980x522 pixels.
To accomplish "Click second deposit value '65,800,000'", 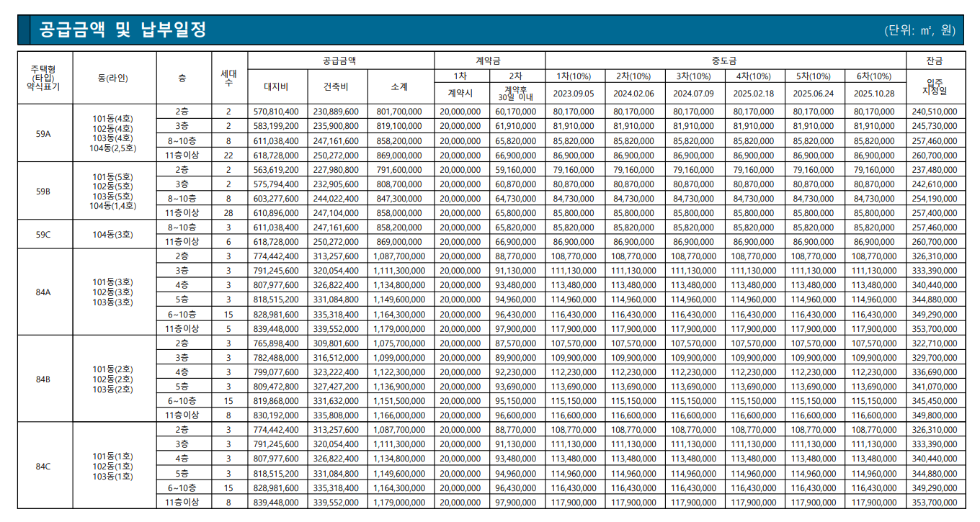I will pos(516,213).
